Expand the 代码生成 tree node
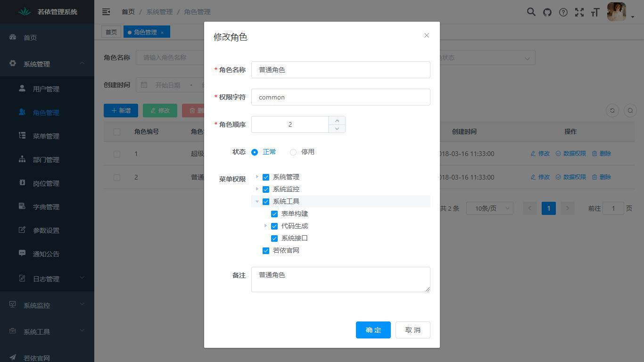Viewport: 644px width, 362px height. pyautogui.click(x=265, y=226)
